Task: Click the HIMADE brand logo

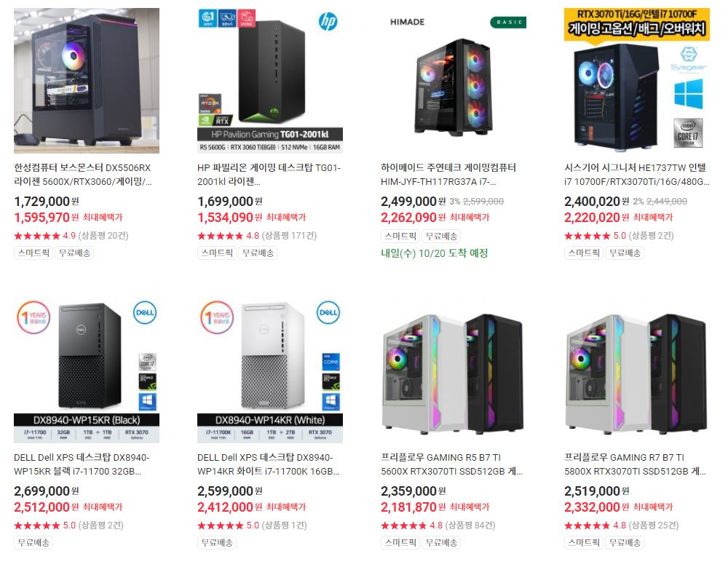Action: 407,22
